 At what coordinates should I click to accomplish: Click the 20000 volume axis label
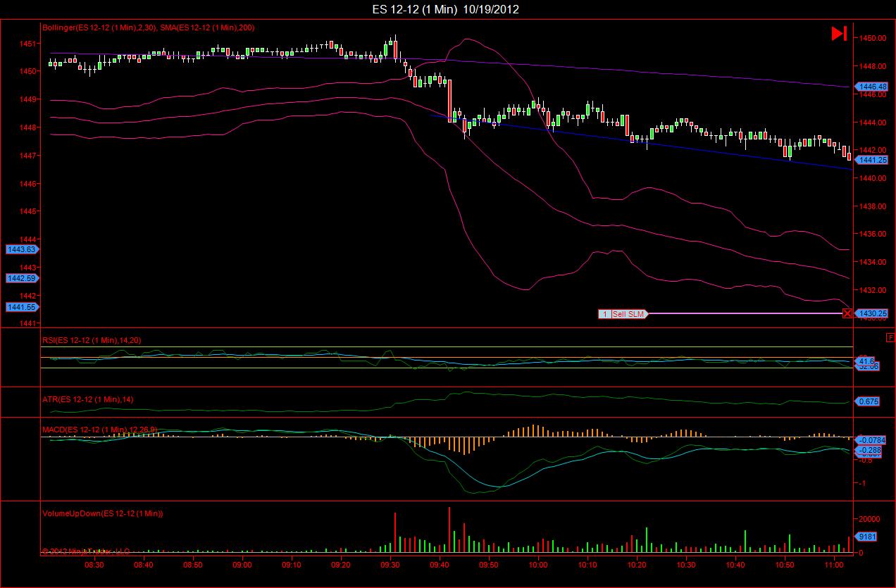pyautogui.click(x=870, y=518)
